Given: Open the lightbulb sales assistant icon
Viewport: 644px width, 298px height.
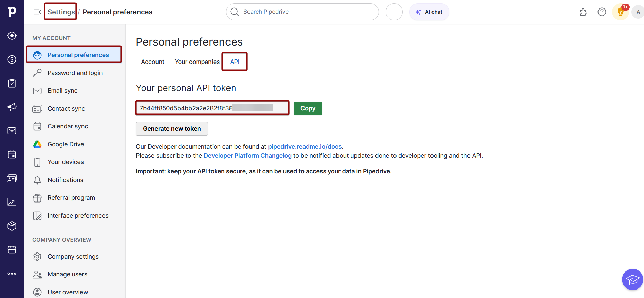Looking at the screenshot, I should (621, 12).
